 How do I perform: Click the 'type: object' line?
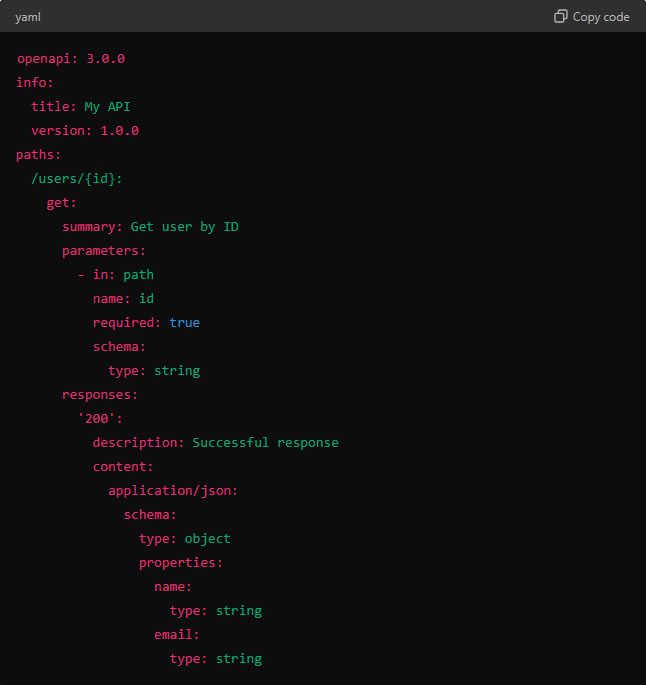pos(185,539)
